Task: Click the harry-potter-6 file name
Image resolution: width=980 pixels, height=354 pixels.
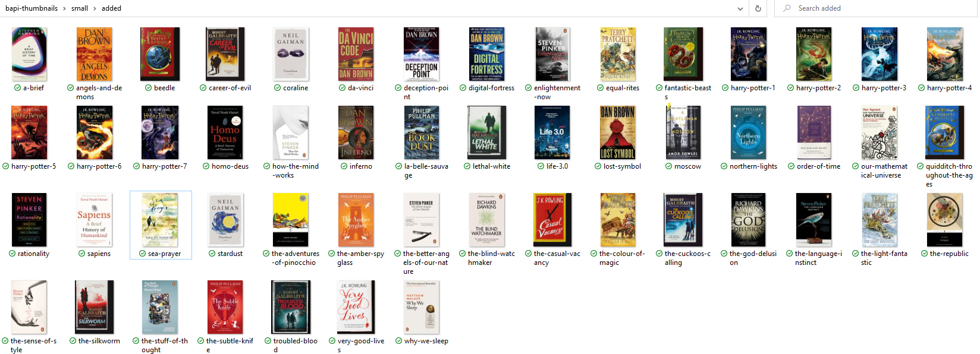Action: click(99, 166)
